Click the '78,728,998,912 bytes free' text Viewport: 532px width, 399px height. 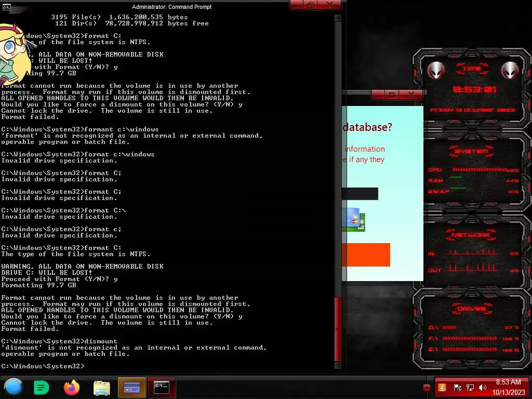click(157, 23)
